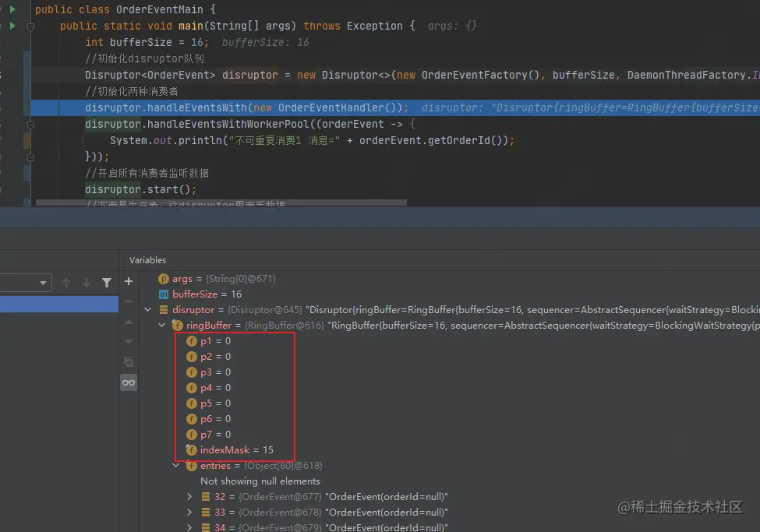Toggle the show watches glasses icon
The width and height of the screenshot is (760, 532).
[x=129, y=382]
